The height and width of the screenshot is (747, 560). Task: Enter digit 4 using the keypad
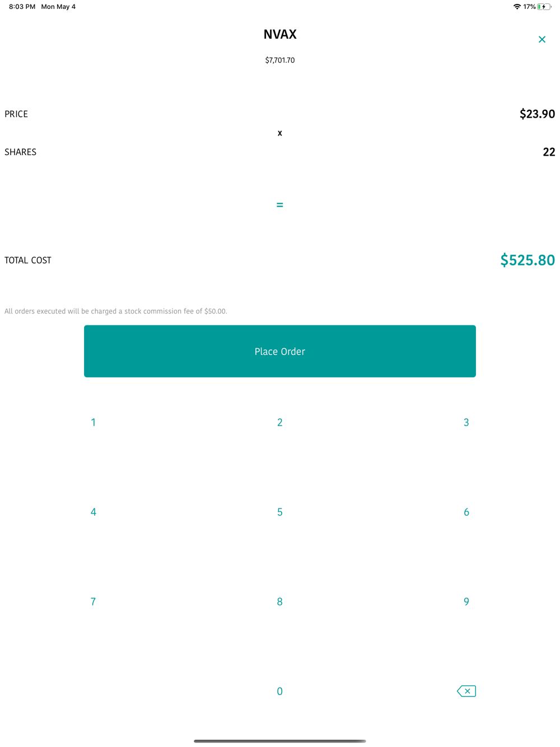pyautogui.click(x=94, y=512)
